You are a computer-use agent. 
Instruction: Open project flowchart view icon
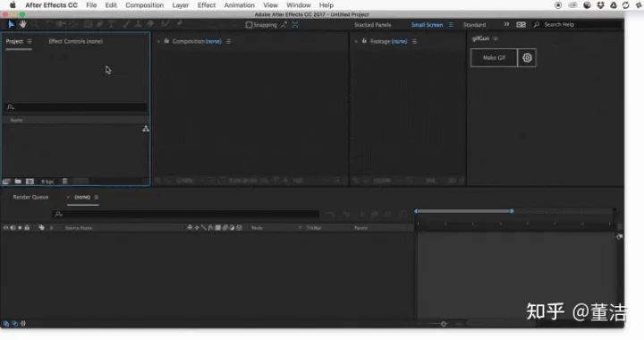pos(146,129)
